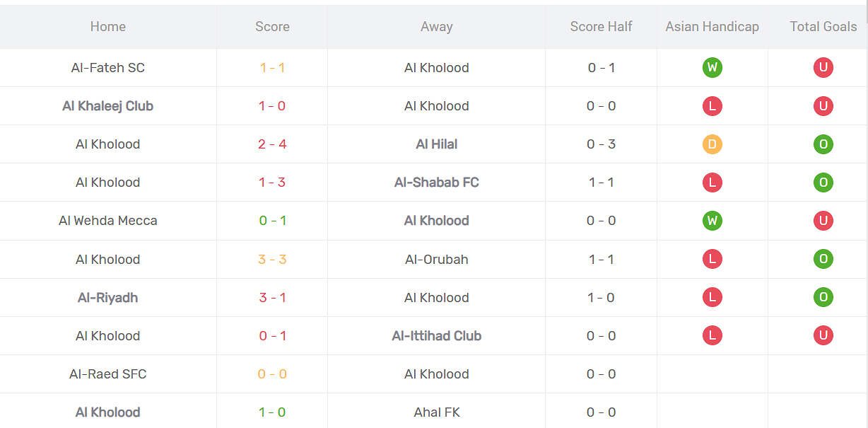Click the green O badge in Al-Riyadh row
The image size is (868, 428).
pos(823,297)
